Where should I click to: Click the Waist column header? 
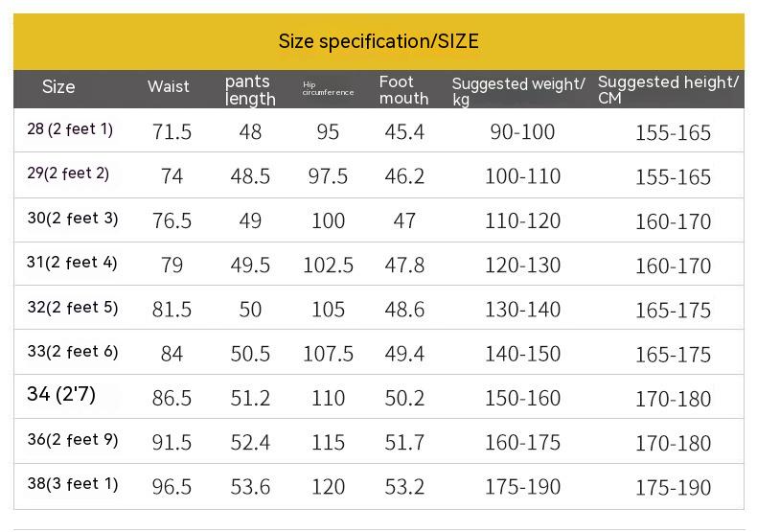(x=169, y=87)
